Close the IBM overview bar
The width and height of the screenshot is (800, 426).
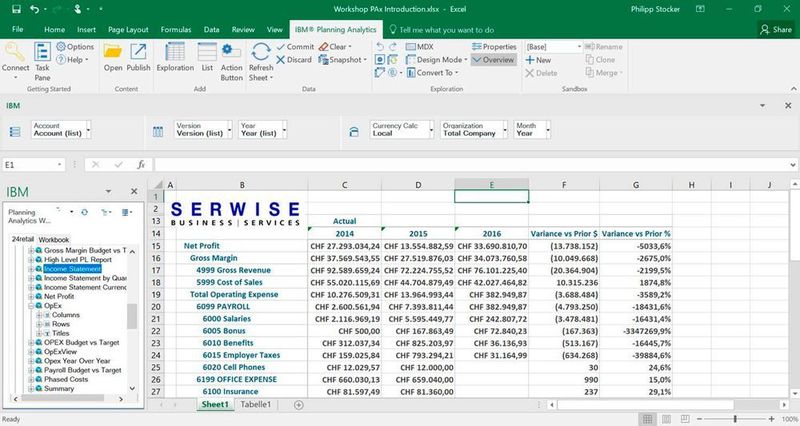(x=788, y=106)
